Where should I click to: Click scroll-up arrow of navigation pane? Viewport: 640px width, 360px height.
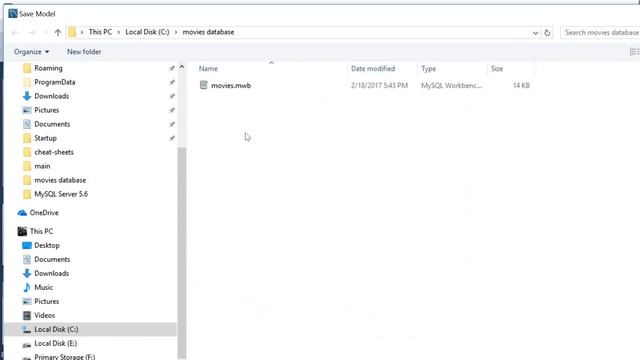[x=182, y=67]
